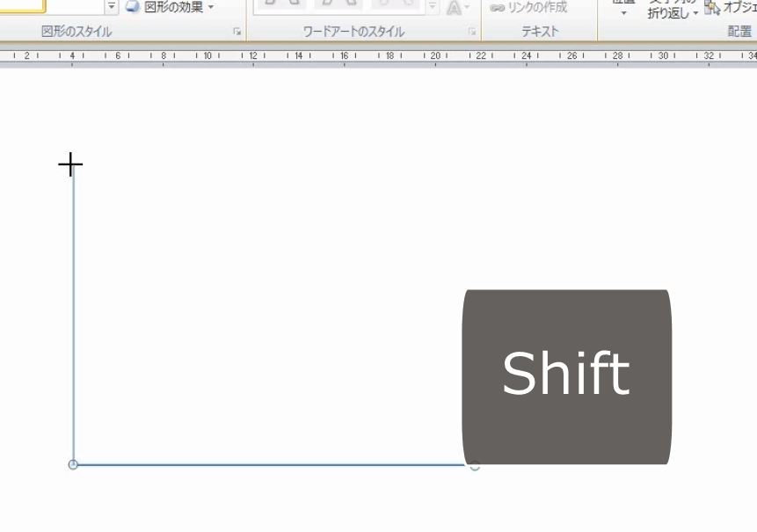
Task: Click the テキスト group label
Action: (540, 32)
